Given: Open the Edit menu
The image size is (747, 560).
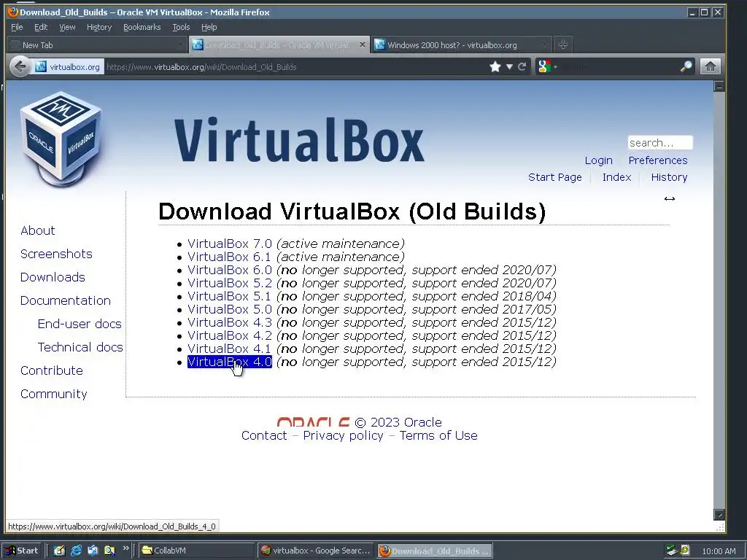Looking at the screenshot, I should coord(41,27).
